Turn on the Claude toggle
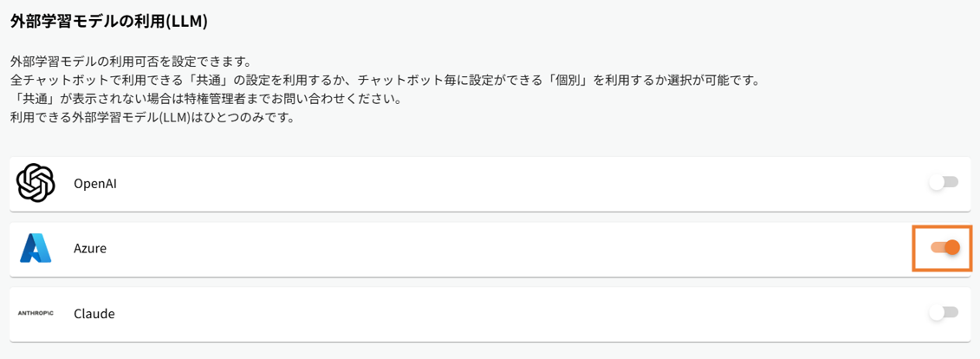The width and height of the screenshot is (980, 359). [944, 312]
